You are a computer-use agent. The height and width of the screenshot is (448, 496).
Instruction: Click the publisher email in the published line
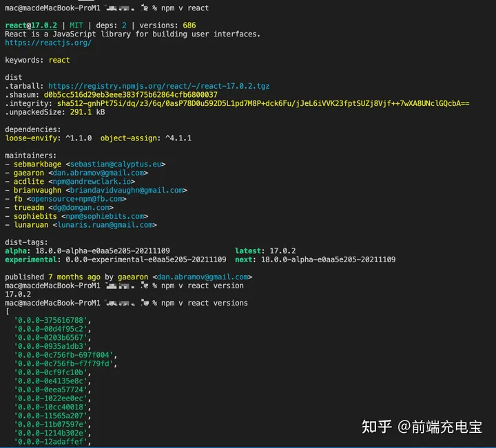pos(203,277)
